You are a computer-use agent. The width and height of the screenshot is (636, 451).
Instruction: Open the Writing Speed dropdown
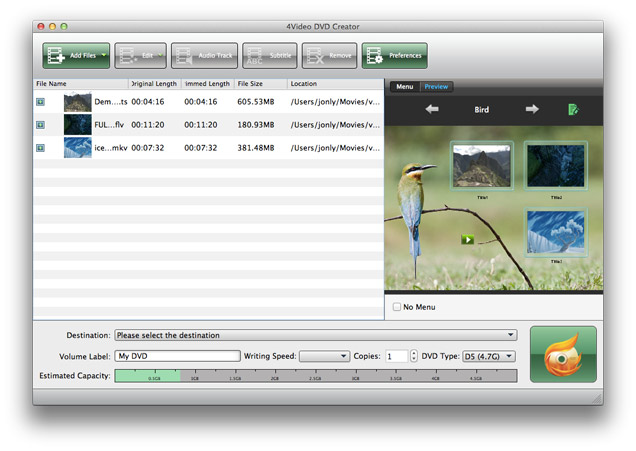coord(324,356)
